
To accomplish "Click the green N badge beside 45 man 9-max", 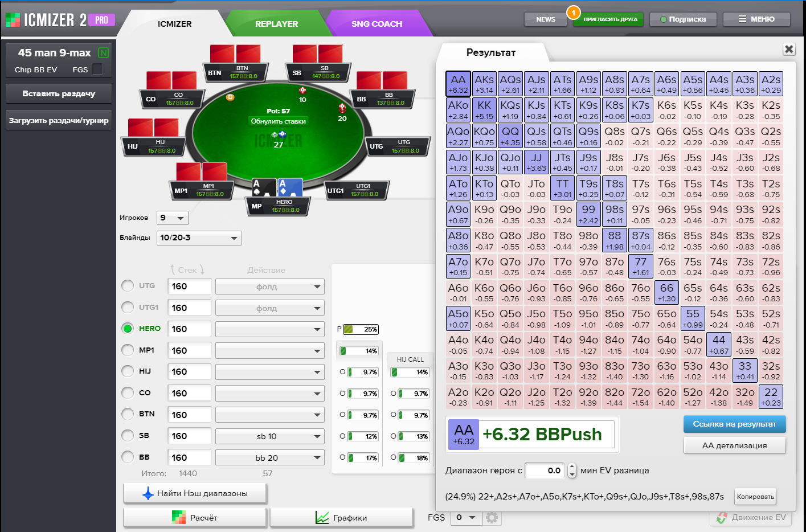I will (103, 53).
